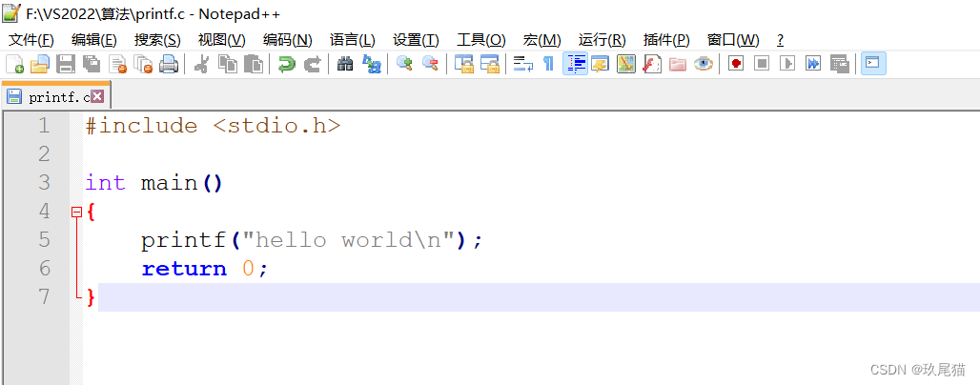Open the 插件(P) menu
The width and height of the screenshot is (980, 385).
tap(666, 40)
